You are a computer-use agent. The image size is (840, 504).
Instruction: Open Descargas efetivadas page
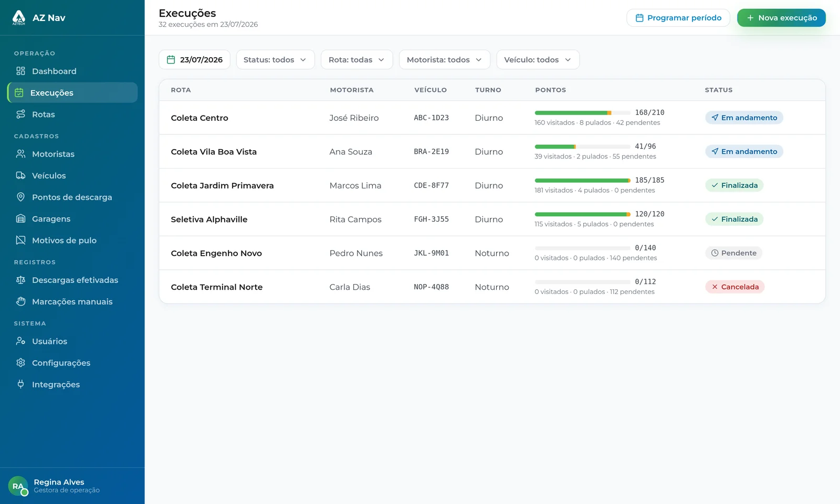pos(72,280)
